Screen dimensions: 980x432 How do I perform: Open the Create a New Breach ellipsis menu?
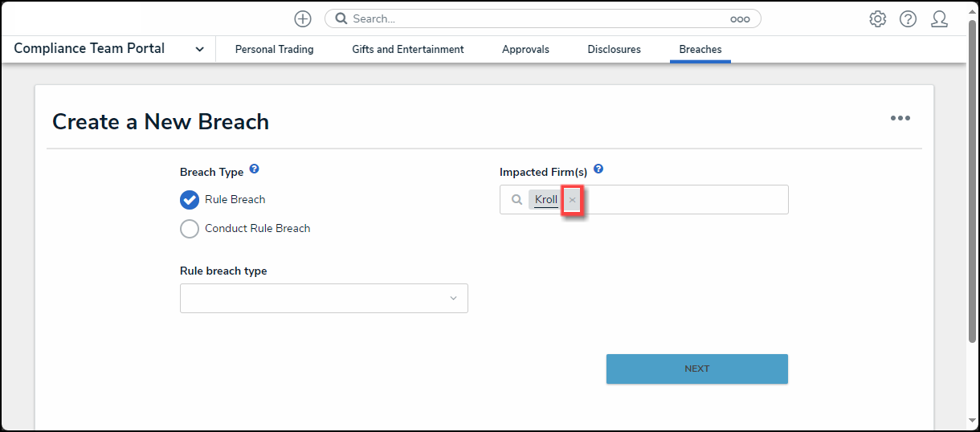900,118
